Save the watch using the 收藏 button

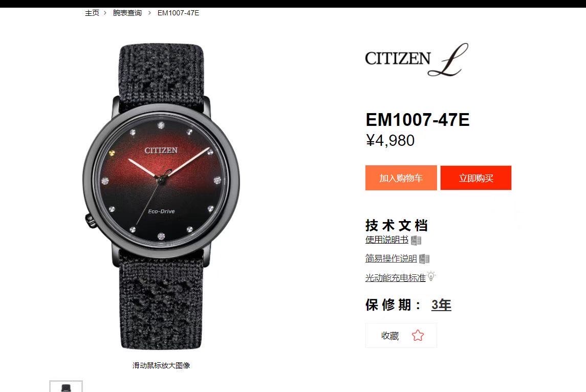coord(401,336)
